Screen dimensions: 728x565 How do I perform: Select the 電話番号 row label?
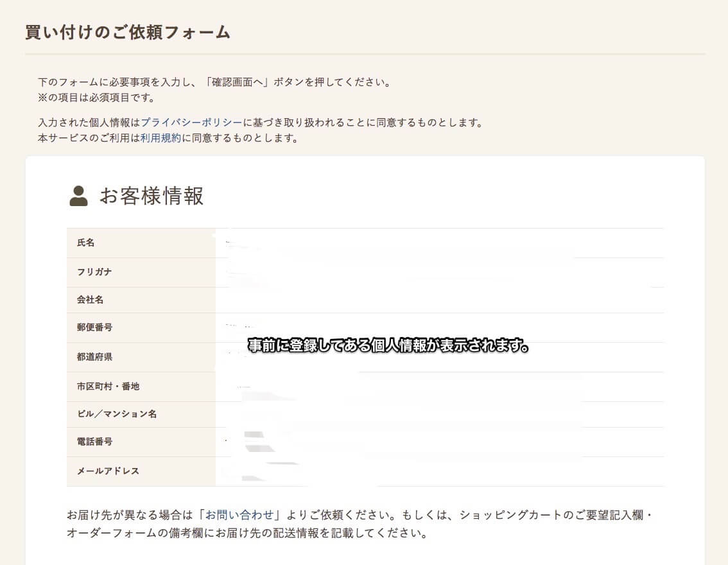pos(94,442)
